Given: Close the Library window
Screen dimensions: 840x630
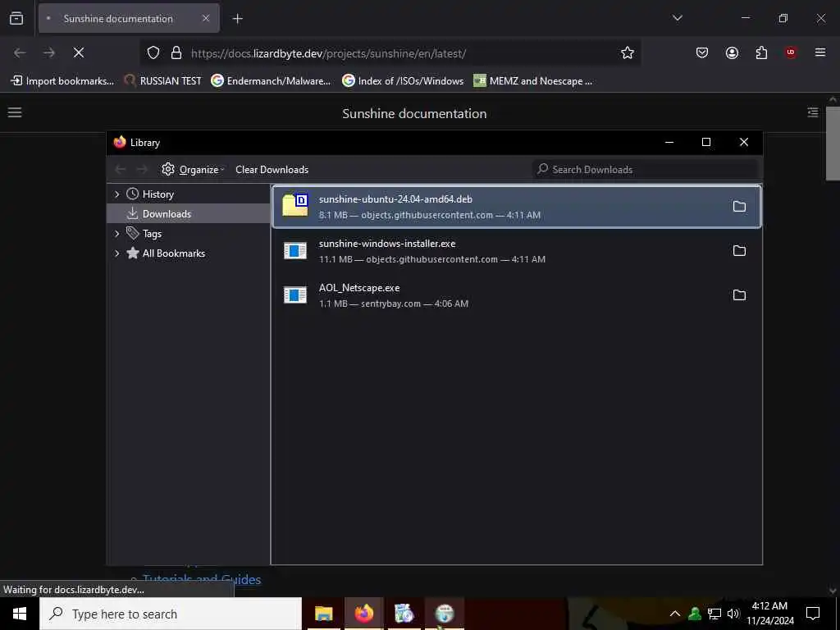Looking at the screenshot, I should pyautogui.click(x=743, y=142).
